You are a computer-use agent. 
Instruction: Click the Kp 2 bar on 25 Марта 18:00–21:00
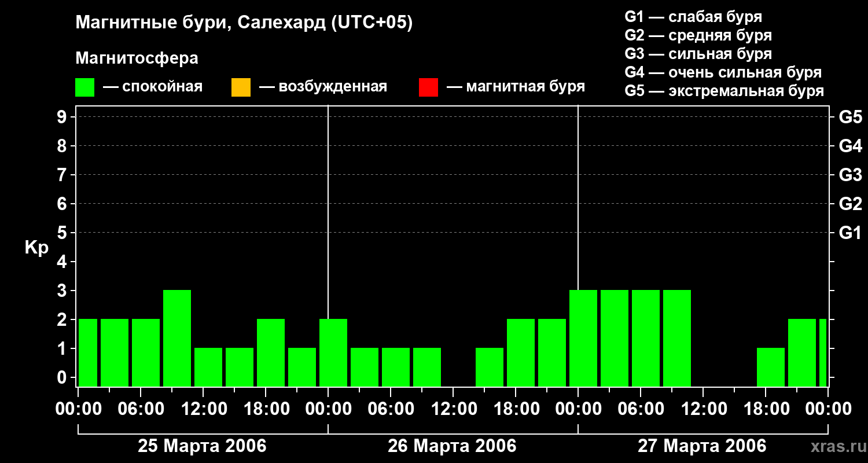pyautogui.click(x=271, y=352)
